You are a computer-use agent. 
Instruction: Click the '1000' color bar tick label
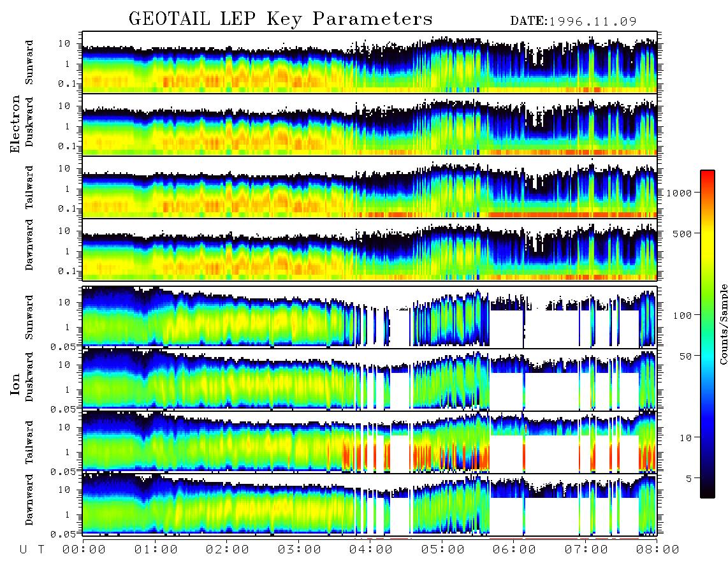679,193
